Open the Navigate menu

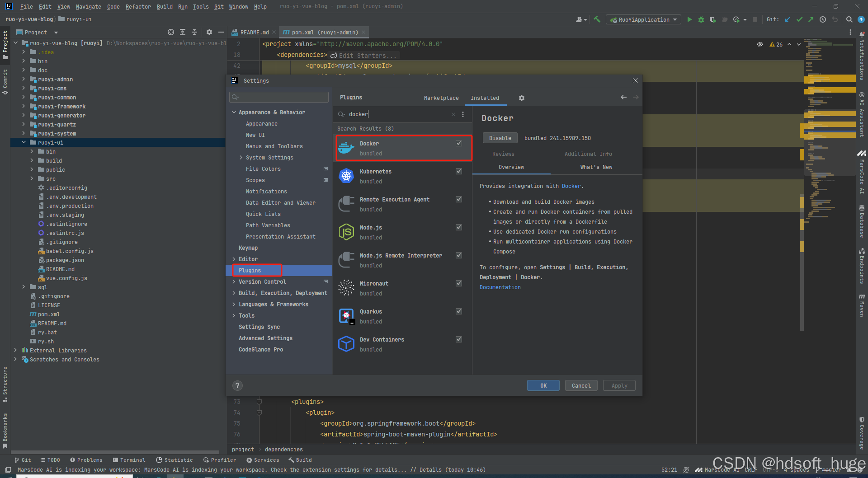tap(88, 6)
